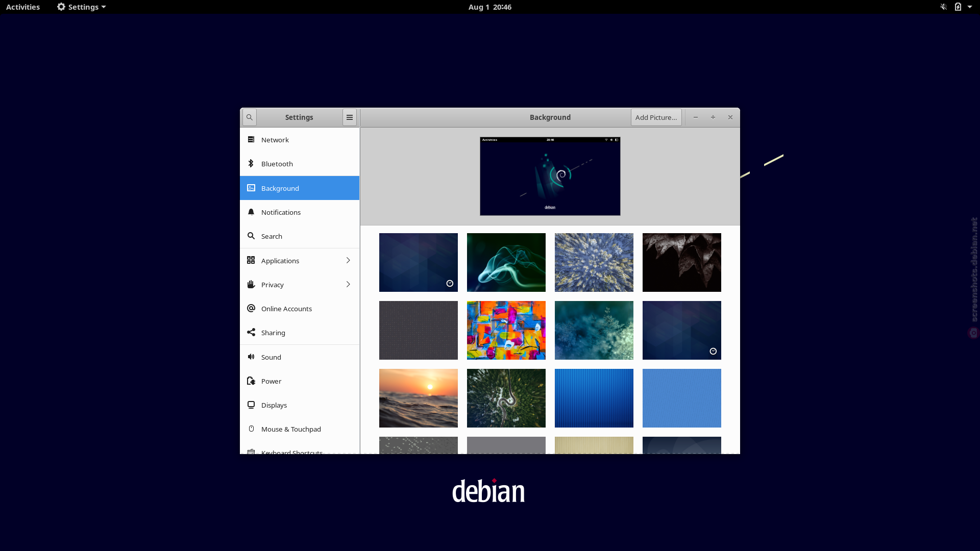Select Network in the sidebar

pyautogui.click(x=300, y=139)
